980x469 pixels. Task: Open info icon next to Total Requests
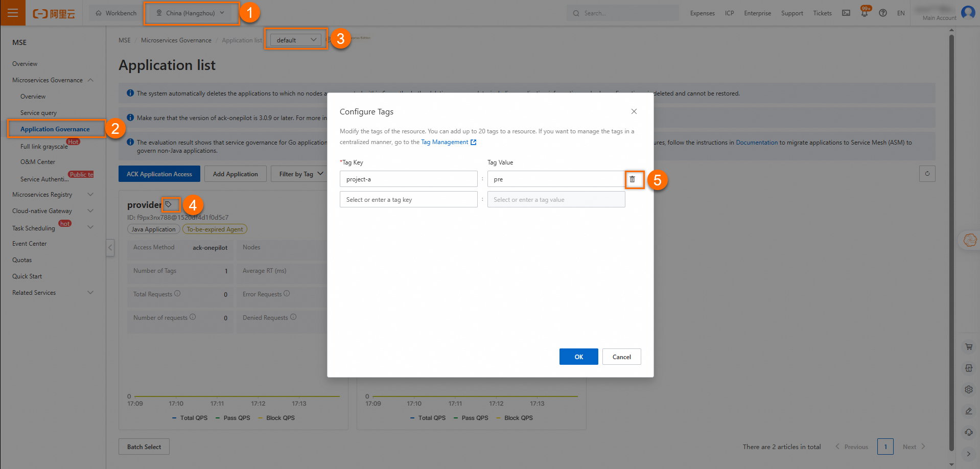[177, 294]
